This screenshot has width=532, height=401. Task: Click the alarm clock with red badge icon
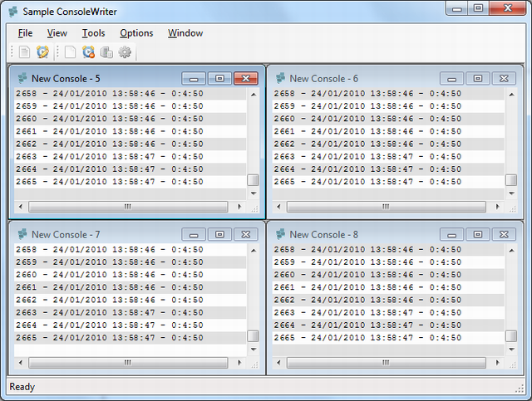88,52
